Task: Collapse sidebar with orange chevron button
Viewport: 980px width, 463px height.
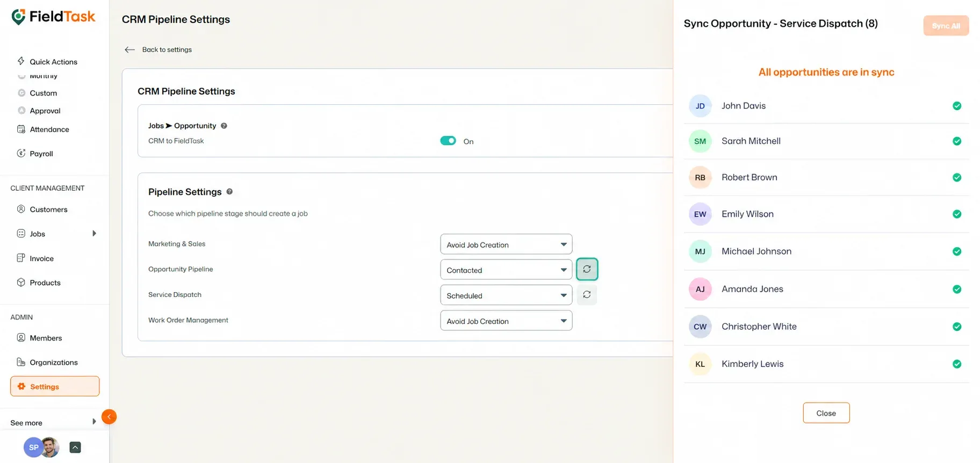Action: pos(109,417)
